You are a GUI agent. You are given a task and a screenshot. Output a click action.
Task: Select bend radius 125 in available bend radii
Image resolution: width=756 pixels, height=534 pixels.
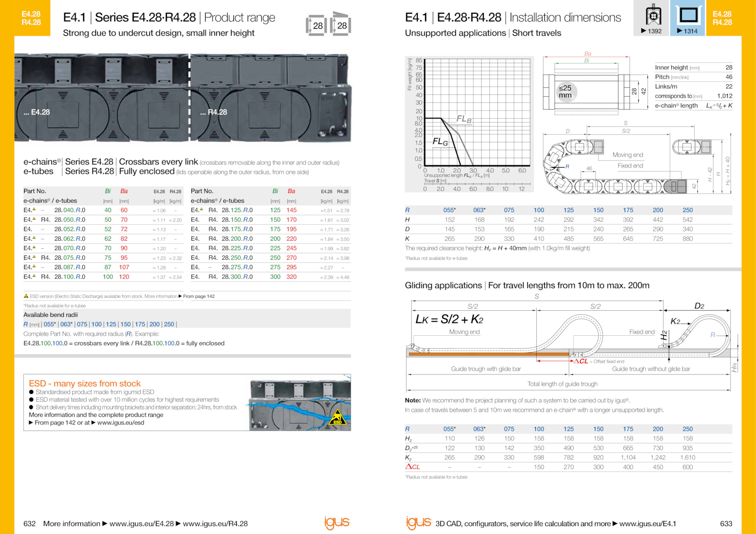coord(111,324)
